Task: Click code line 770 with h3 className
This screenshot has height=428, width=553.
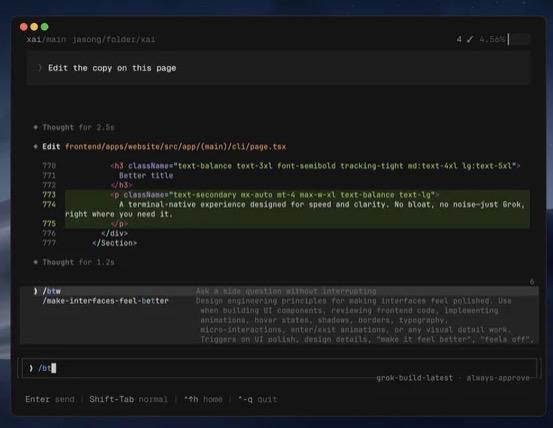Action: [x=315, y=166]
